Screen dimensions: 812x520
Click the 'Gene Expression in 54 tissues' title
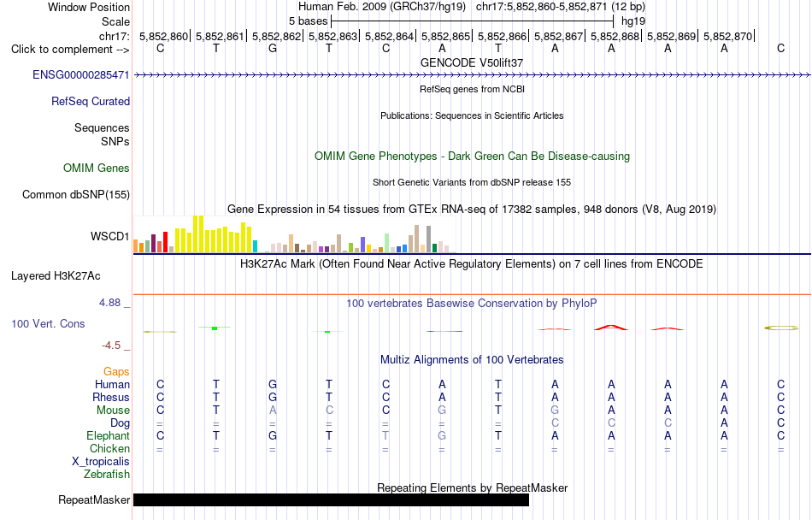coord(472,210)
